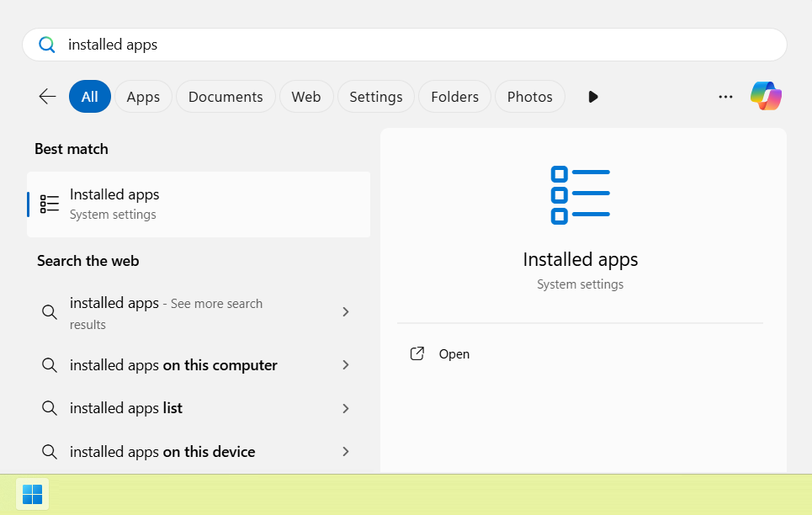This screenshot has height=515, width=812.
Task: Select the Photos filter tab
Action: tap(529, 97)
